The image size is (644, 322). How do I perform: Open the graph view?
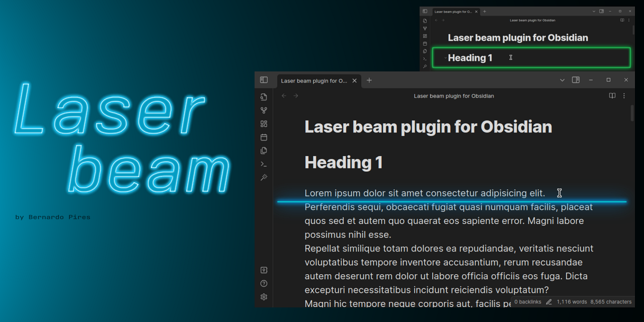pos(264,110)
